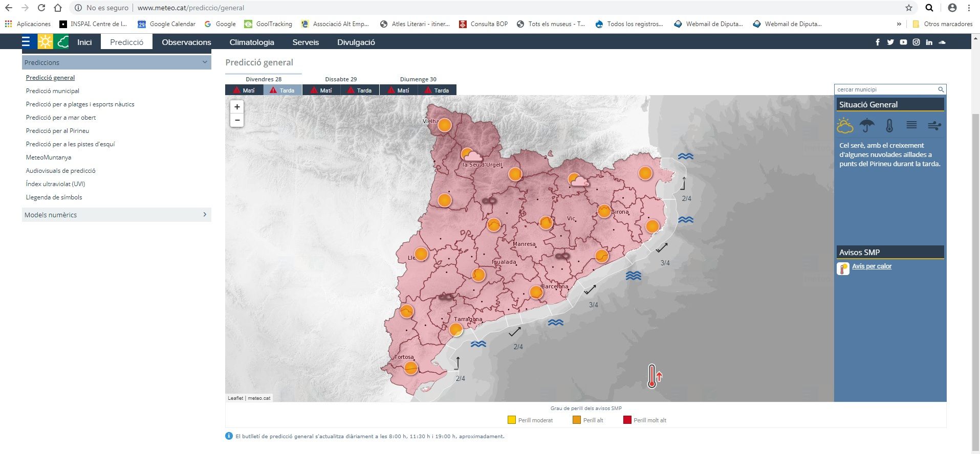Open Meteocat Facebook page icon
Screen dimensions: 980x454
pos(878,42)
